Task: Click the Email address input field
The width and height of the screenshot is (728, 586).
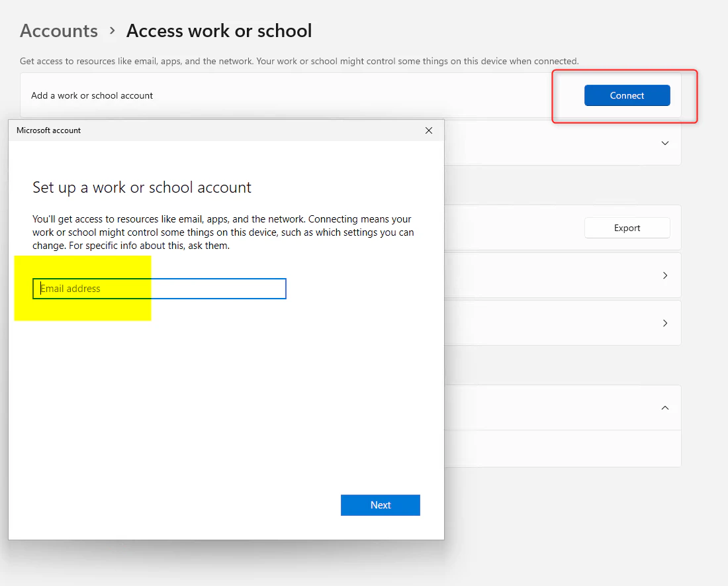Action: [159, 288]
